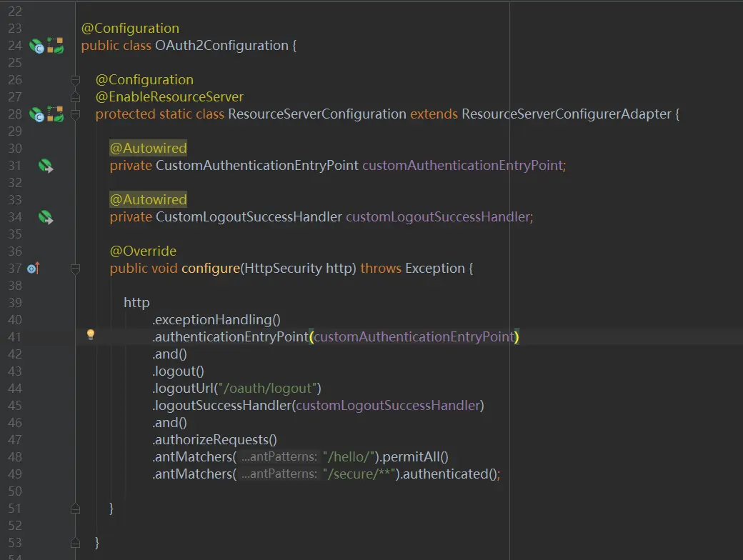Click the antPatterns hint on line 48
The width and height of the screenshot is (743, 560).
[279, 457]
